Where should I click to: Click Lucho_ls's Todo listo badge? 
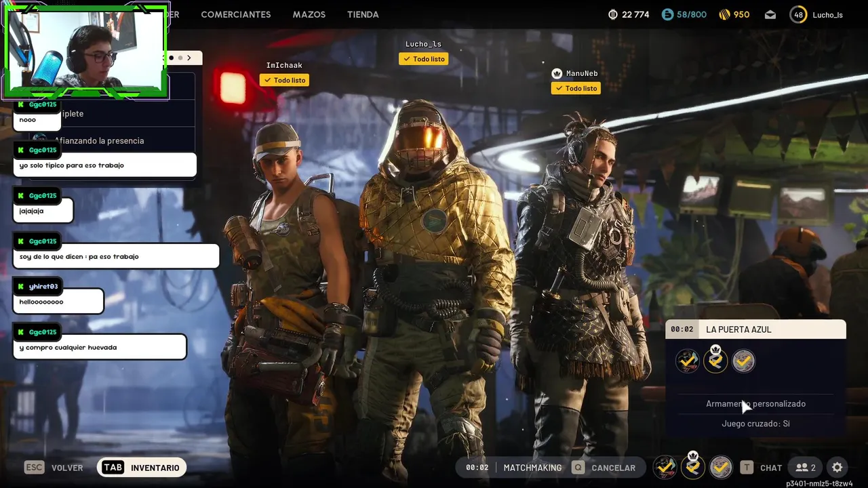[424, 59]
